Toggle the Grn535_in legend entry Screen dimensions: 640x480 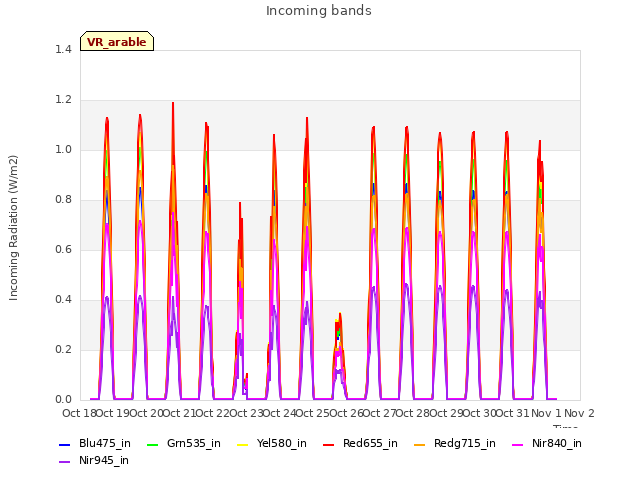click(184, 443)
